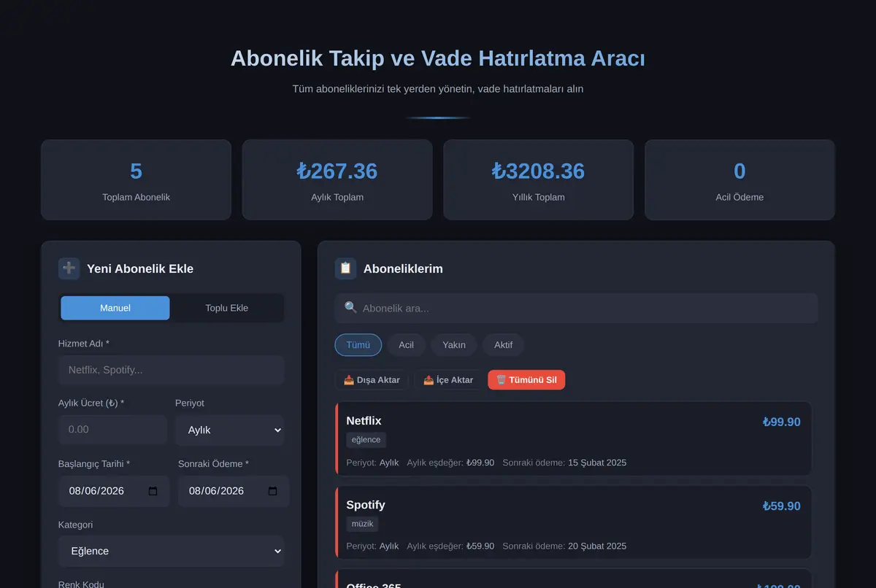Select the Acil filter chip
This screenshot has width=876, height=588.
[x=407, y=345]
